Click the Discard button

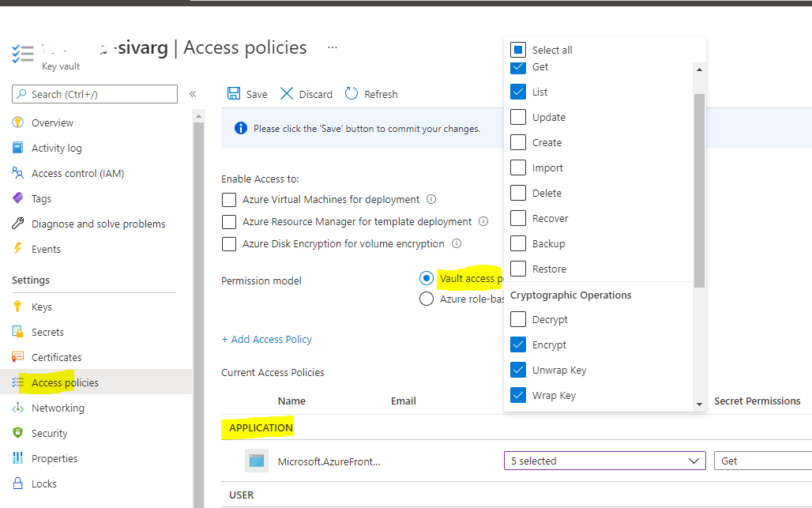click(x=306, y=93)
